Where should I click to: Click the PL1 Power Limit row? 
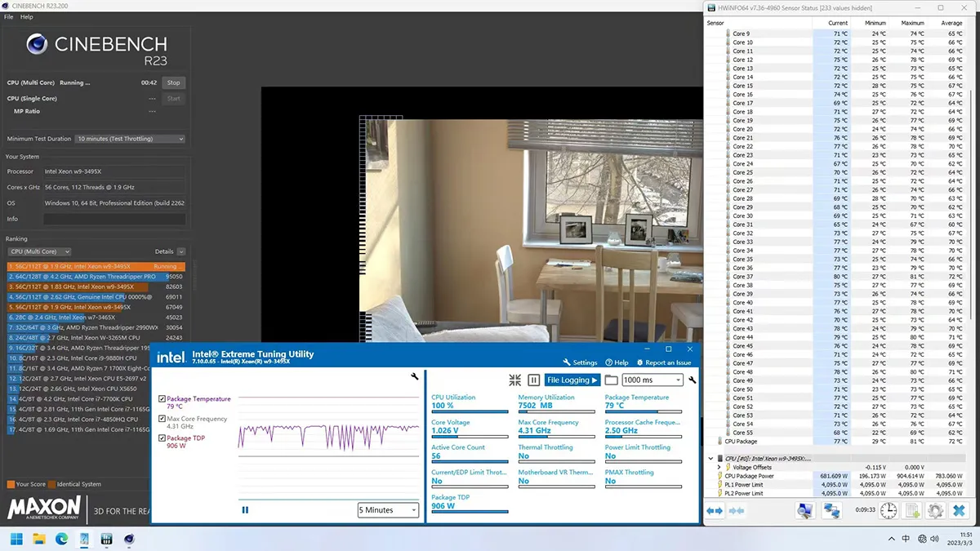tap(836, 485)
